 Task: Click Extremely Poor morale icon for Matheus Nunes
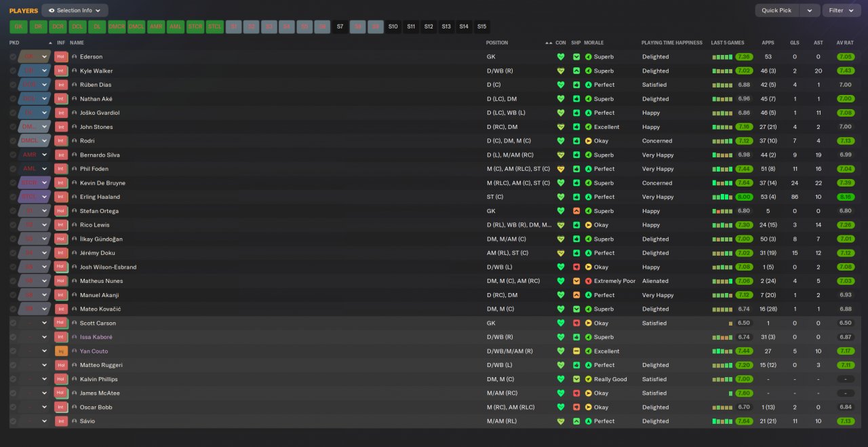(x=588, y=281)
